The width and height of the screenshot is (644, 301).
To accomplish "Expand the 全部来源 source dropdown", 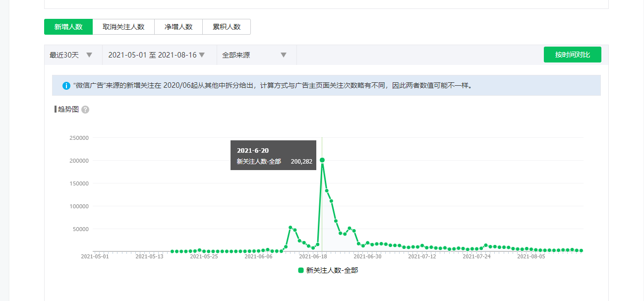I will click(x=255, y=55).
